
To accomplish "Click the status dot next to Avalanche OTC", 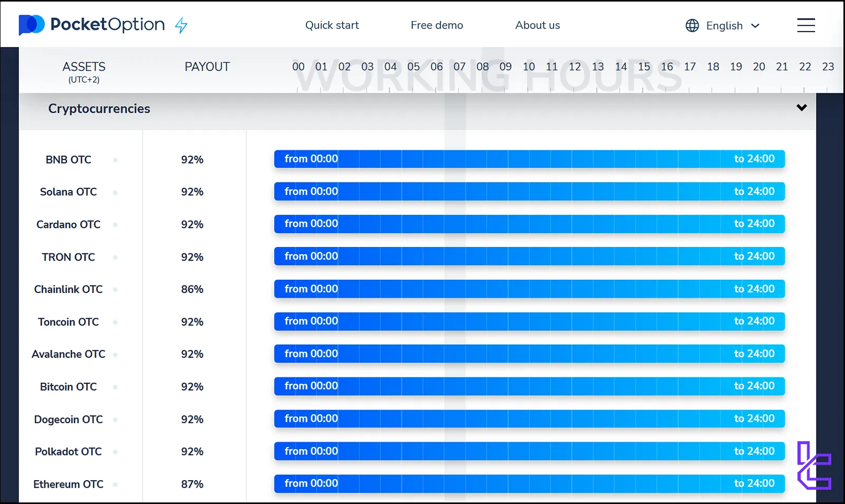I will tap(115, 355).
